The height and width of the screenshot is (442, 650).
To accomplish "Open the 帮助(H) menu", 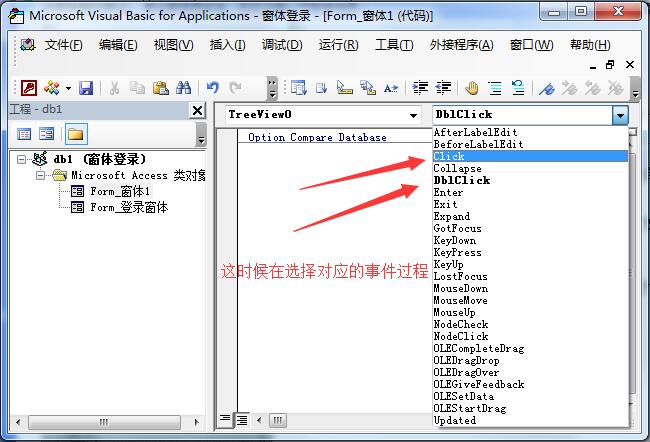I will click(590, 45).
